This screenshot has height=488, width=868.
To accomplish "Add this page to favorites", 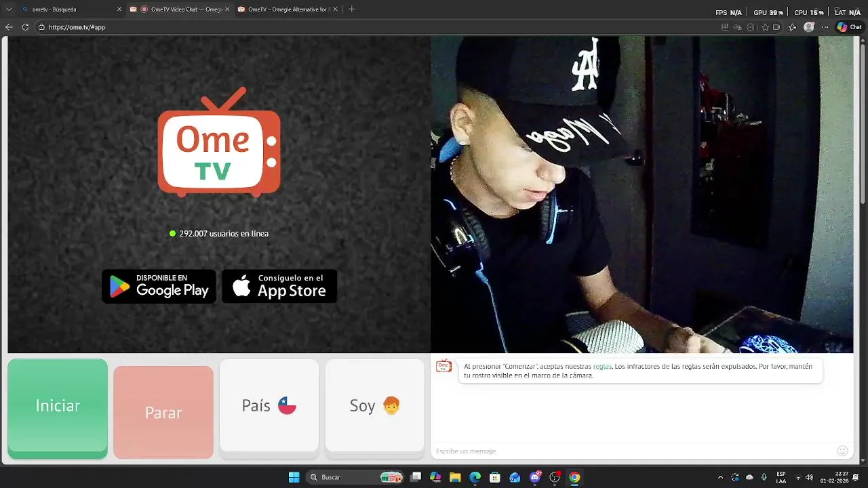I will point(765,27).
